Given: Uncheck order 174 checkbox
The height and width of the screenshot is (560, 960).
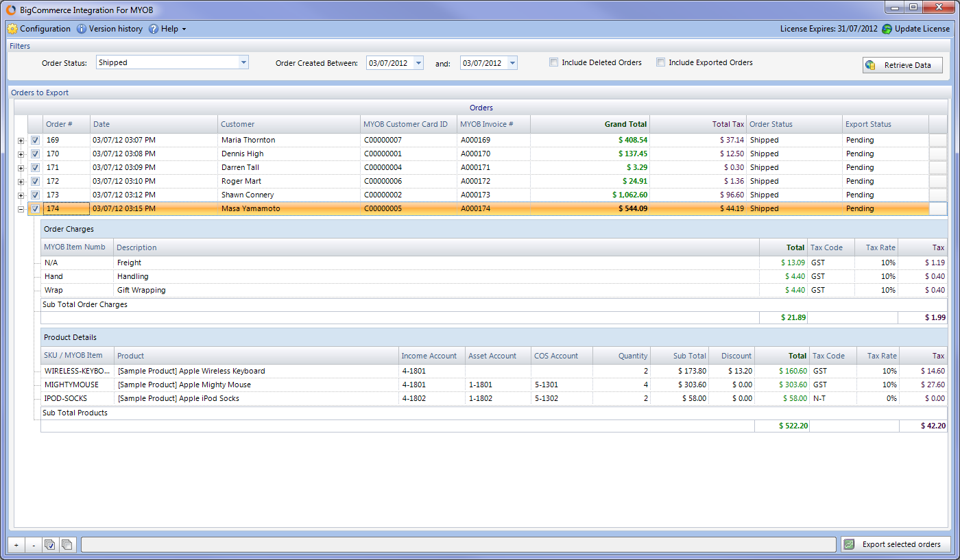Looking at the screenshot, I should pos(35,208).
